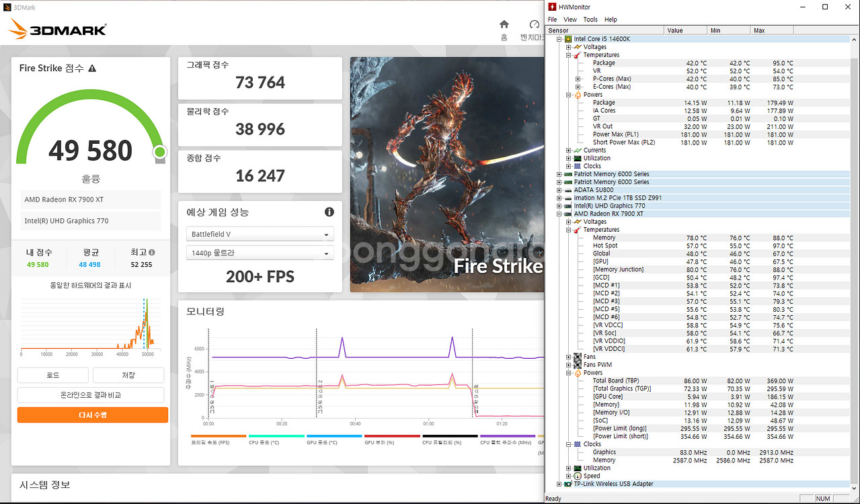Click the Fire Strike artwork thumbnail
The height and width of the screenshot is (504, 860).
click(x=446, y=174)
